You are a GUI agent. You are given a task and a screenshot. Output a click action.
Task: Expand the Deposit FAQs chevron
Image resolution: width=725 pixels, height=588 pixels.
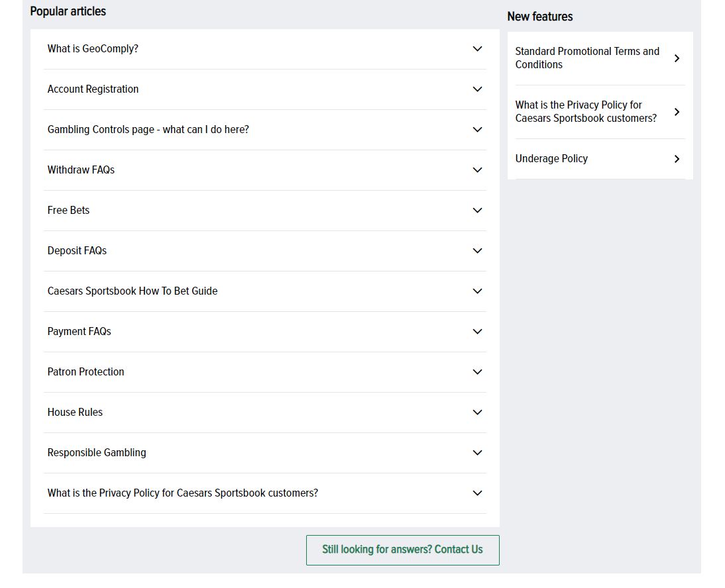tap(477, 251)
